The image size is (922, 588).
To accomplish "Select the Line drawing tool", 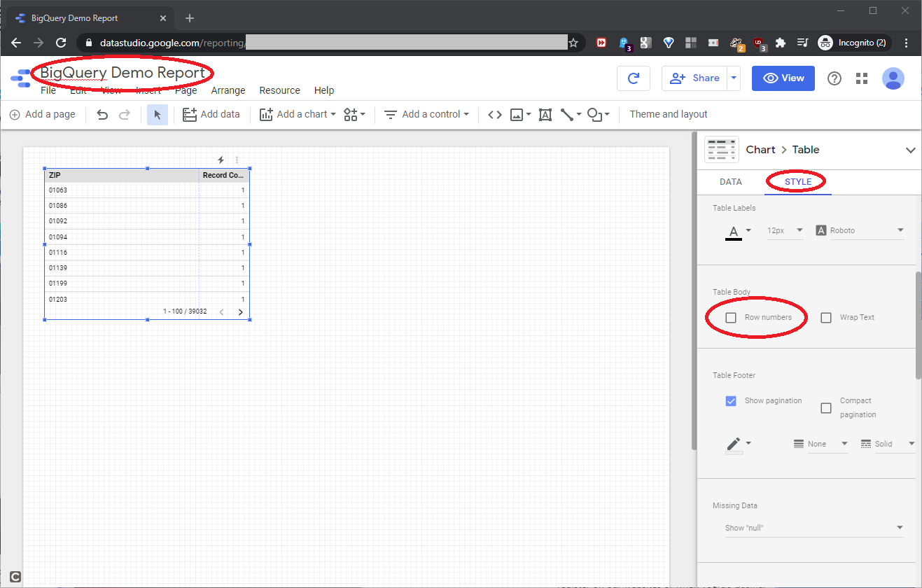I will [x=571, y=114].
